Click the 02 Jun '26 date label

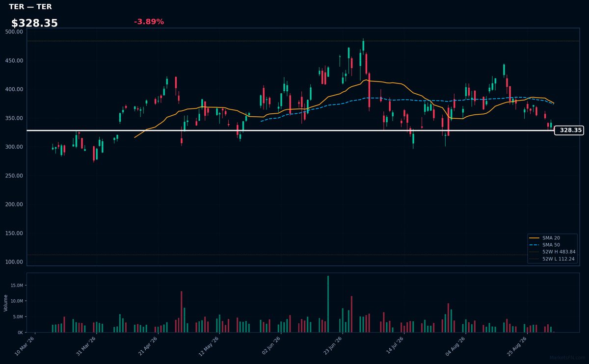[270, 346]
